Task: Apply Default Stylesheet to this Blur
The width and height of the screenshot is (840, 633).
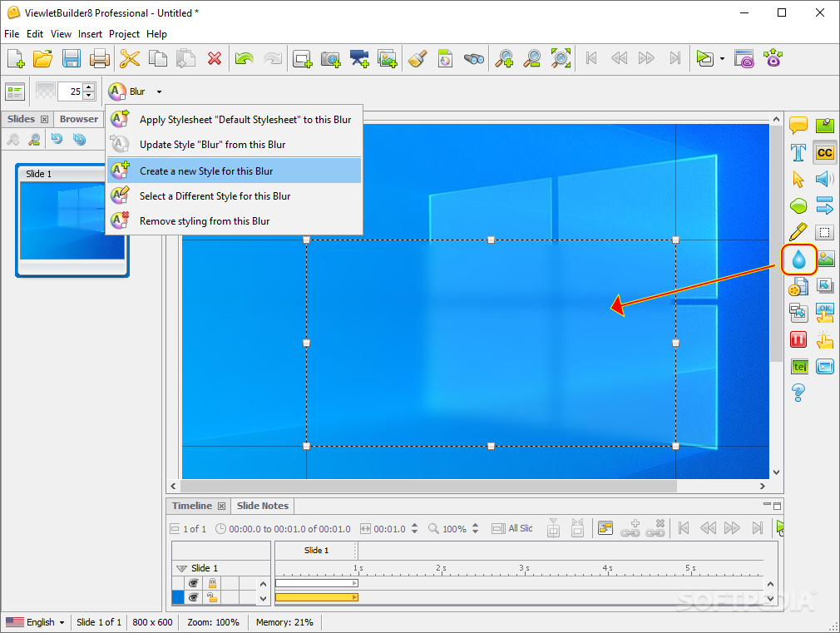Action: [x=234, y=119]
